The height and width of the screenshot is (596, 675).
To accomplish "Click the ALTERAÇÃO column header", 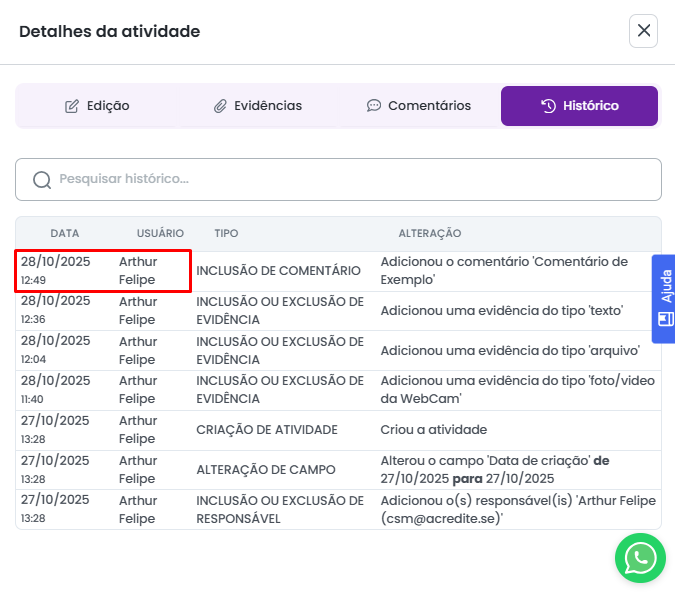I will click(x=430, y=233).
